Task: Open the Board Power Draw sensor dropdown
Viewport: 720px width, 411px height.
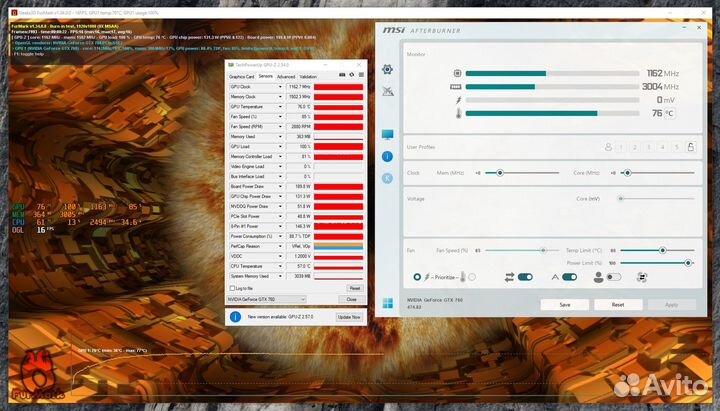Action: coord(280,186)
